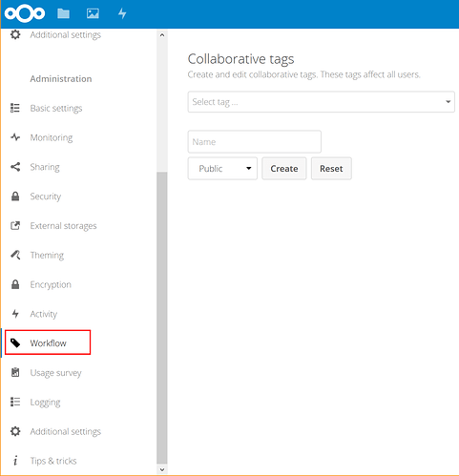Click the Monitoring pulse icon
Viewport: 459px width, 476px height.
[15, 137]
